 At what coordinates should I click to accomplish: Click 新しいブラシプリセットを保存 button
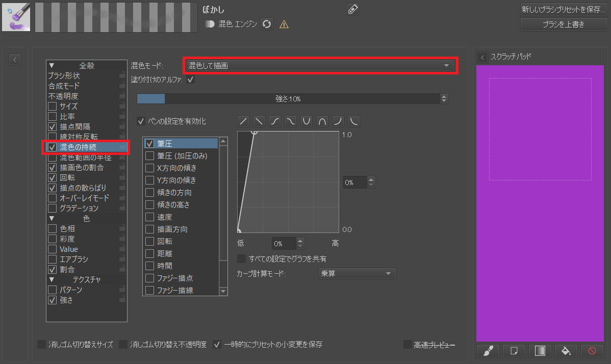click(x=564, y=9)
